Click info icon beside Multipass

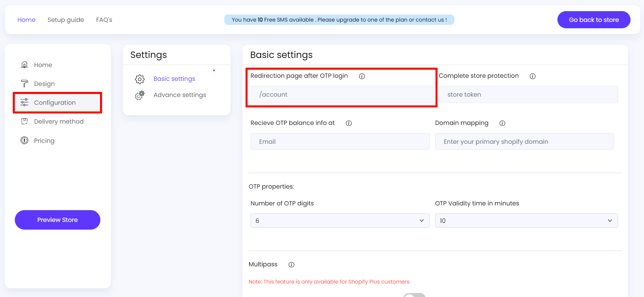pos(291,265)
